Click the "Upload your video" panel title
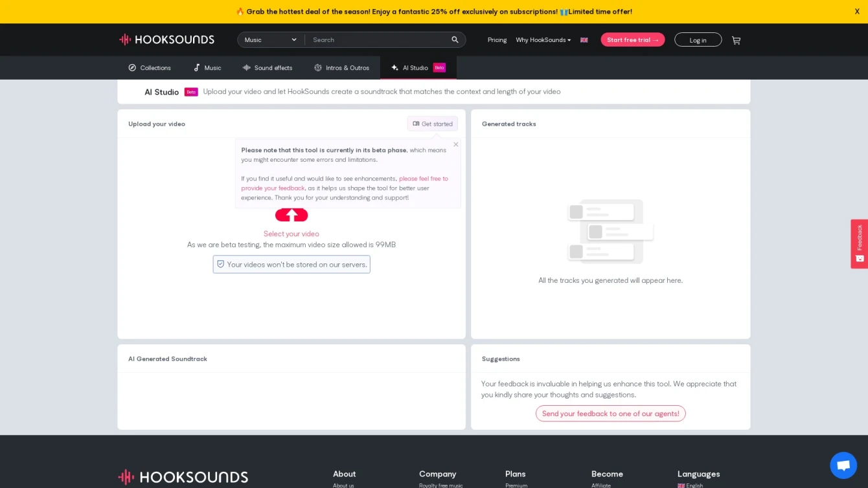Image resolution: width=868 pixels, height=488 pixels. click(157, 124)
